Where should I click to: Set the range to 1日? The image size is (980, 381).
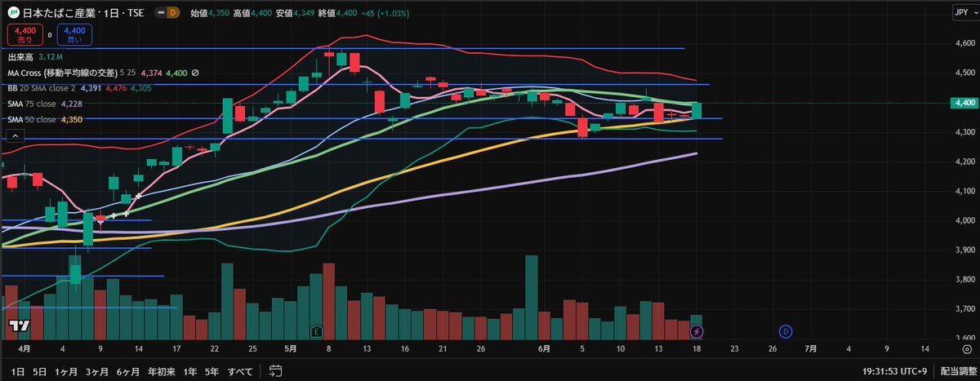click(x=17, y=371)
